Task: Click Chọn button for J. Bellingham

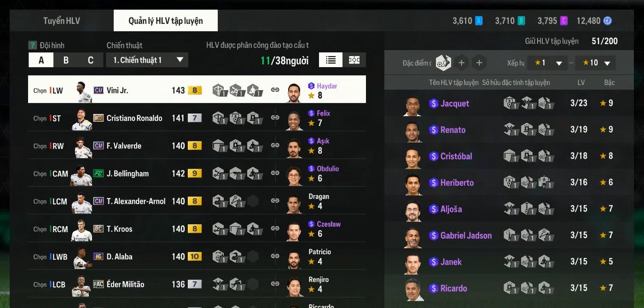Action: [x=40, y=174]
